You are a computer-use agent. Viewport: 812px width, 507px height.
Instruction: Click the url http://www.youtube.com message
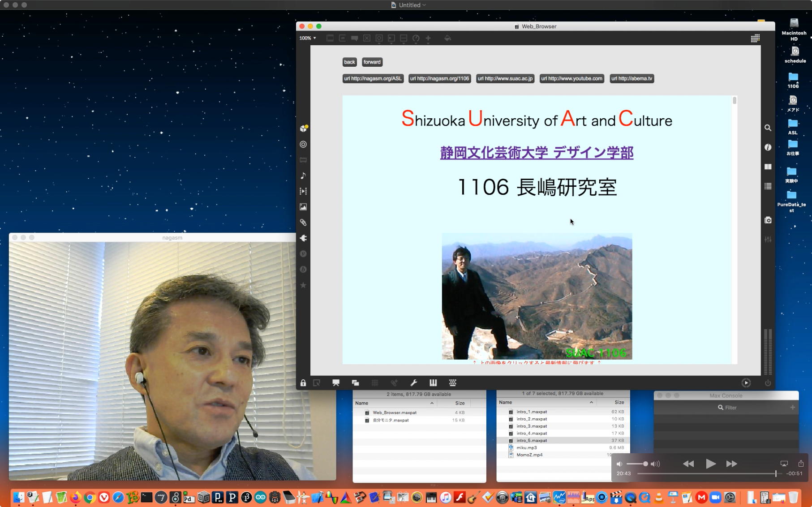[572, 79]
